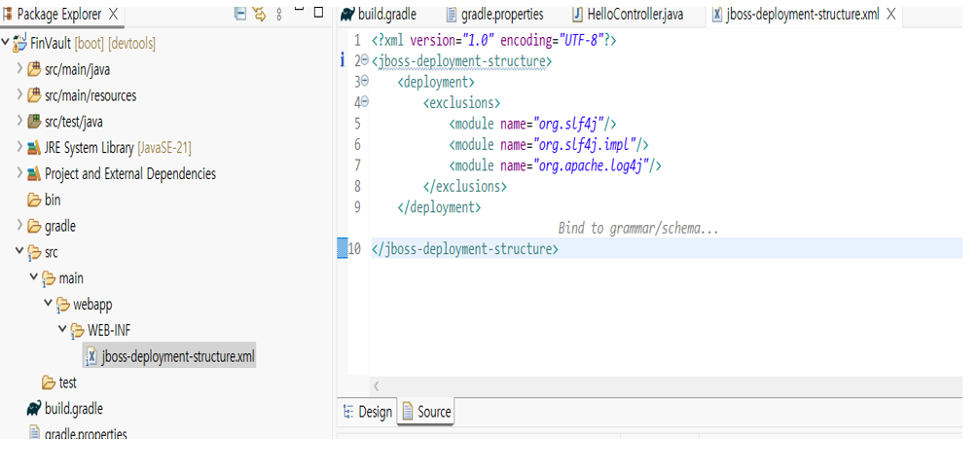Click the horizontal scrollbar left arrow
Viewport: 980px width, 475px height.
click(x=377, y=386)
